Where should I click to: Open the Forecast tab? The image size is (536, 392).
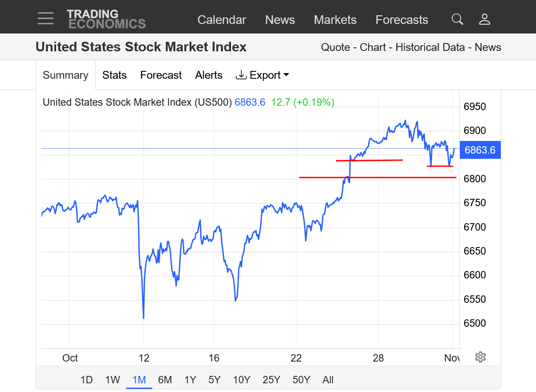point(161,75)
